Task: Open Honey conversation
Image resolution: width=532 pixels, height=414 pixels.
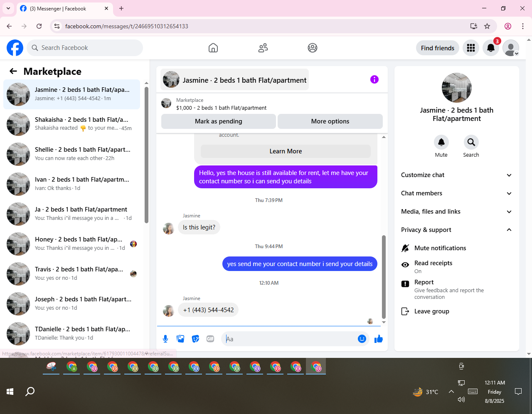Action: [72, 244]
